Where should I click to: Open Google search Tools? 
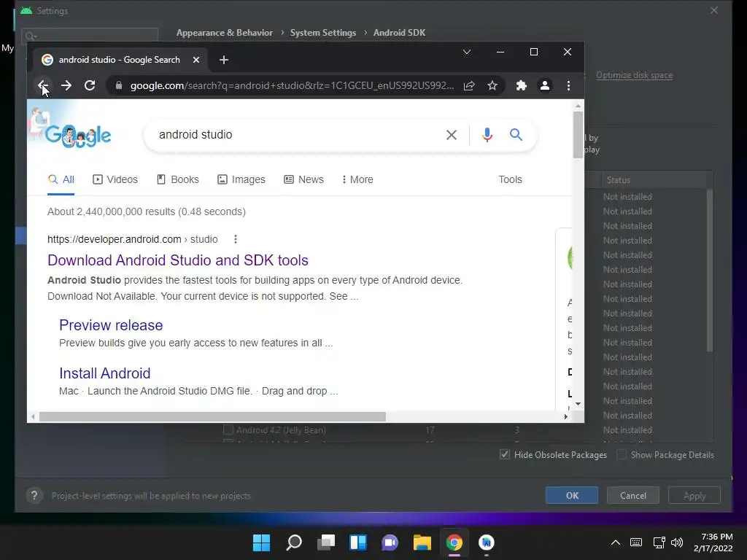(x=510, y=180)
